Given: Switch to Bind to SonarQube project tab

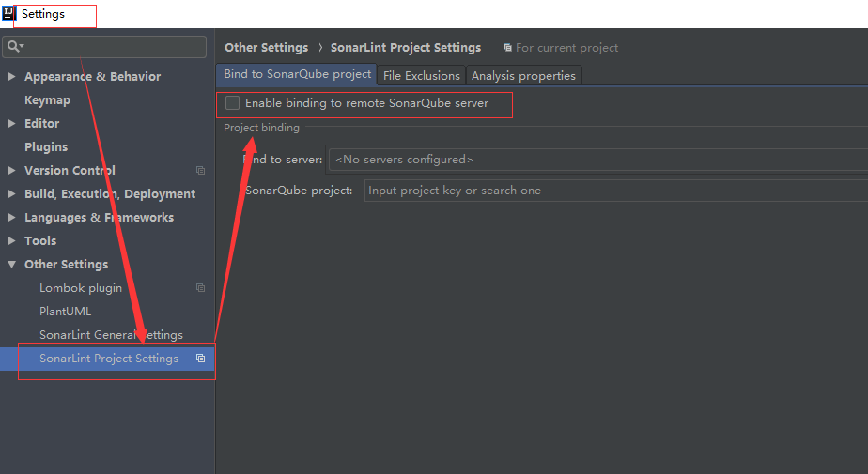Looking at the screenshot, I should [297, 74].
